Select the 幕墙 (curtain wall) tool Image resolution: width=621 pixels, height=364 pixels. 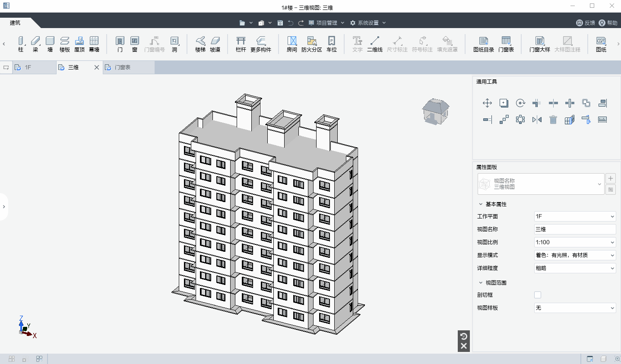94,44
